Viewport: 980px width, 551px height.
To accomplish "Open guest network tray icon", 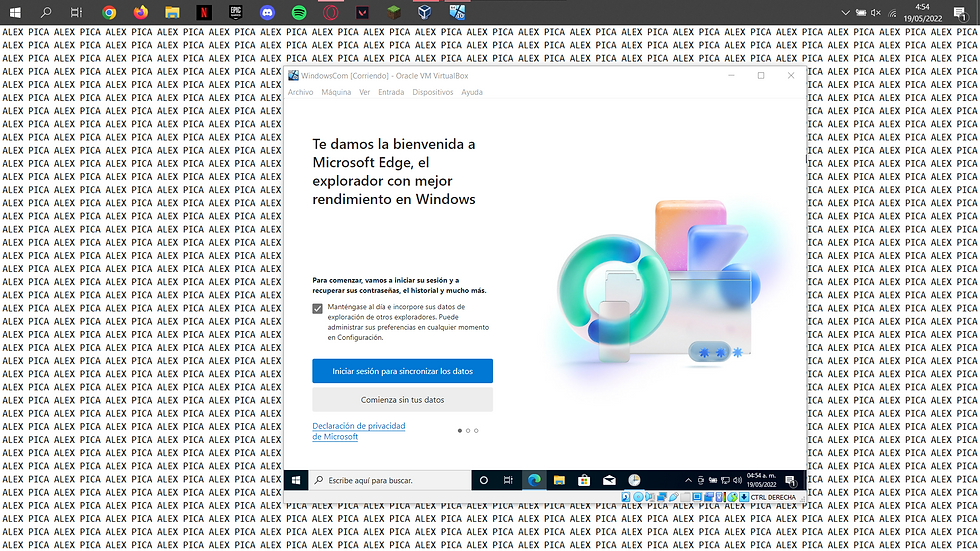I will point(725,480).
